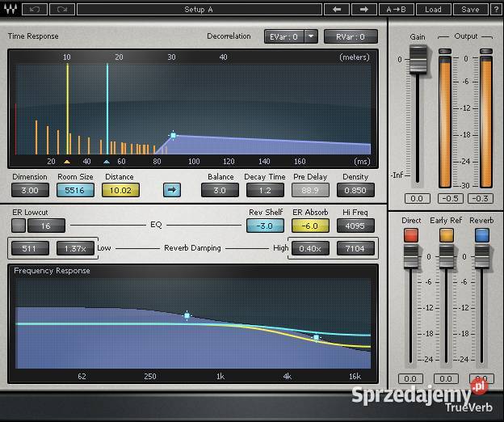Toggle the orange Early Ref on/off button

[447, 235]
